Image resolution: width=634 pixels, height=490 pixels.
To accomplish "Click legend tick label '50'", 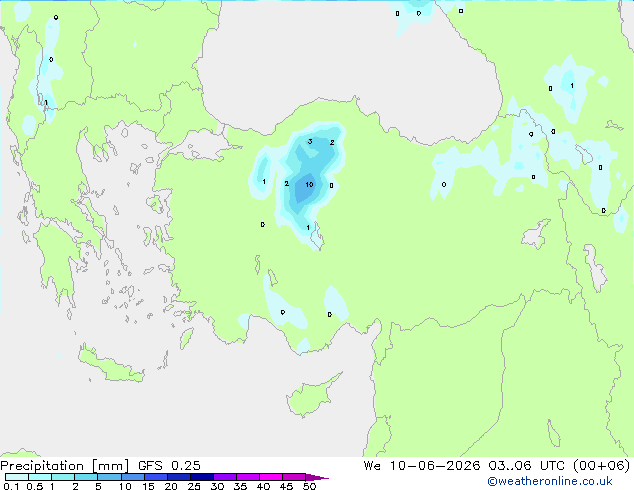I will pos(309,486).
